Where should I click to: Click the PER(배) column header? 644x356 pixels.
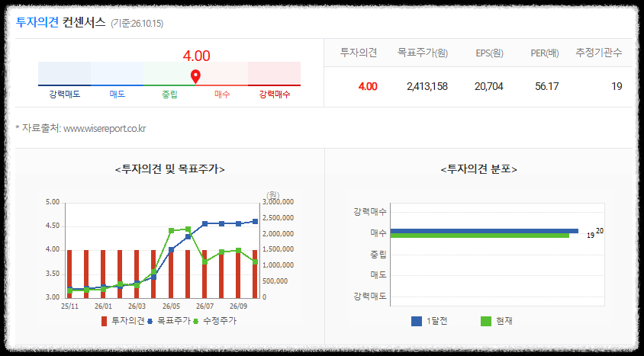point(545,53)
